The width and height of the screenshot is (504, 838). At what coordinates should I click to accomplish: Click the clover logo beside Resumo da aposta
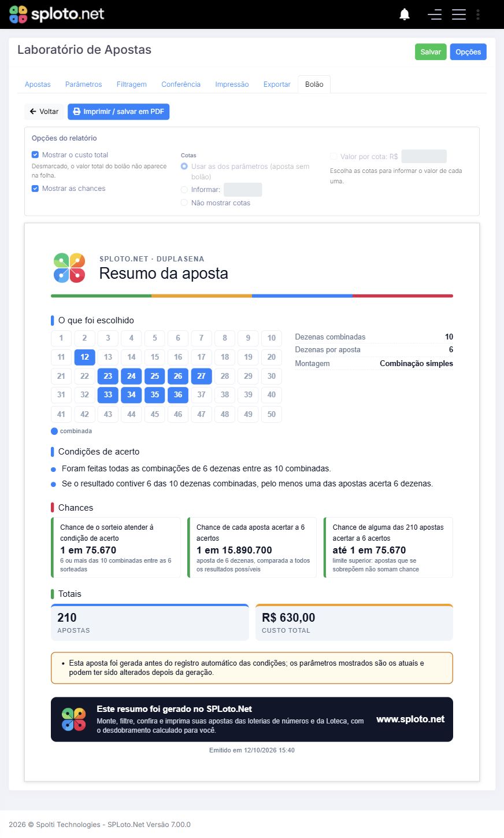(69, 268)
